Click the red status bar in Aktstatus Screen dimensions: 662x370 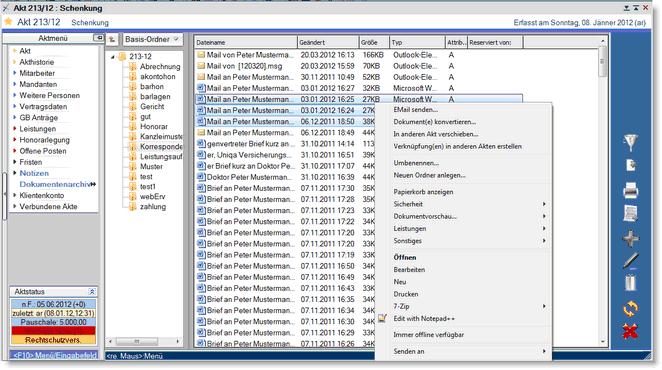click(53, 331)
